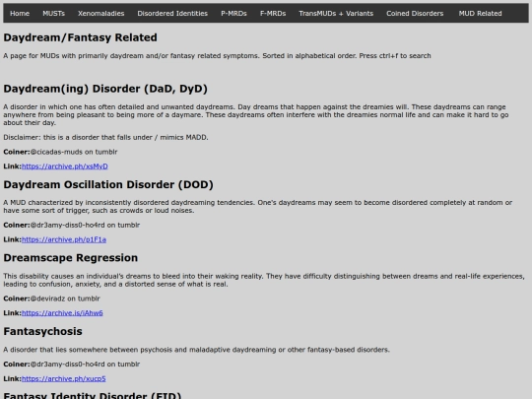This screenshot has width=532, height=399.
Task: Select the F-MRDs nav item
Action: (x=273, y=13)
